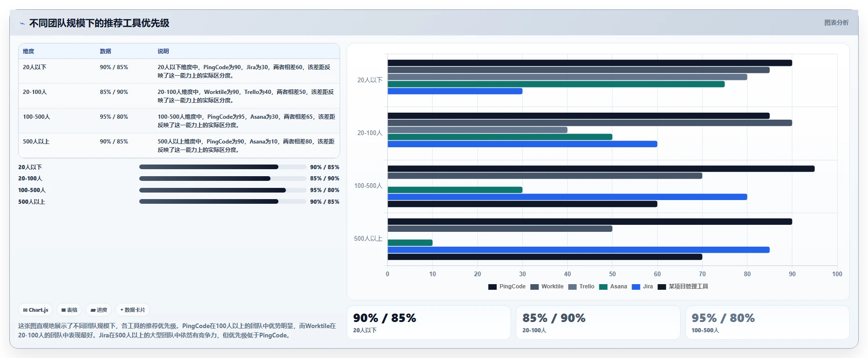
Task: Click the description mentioning Asana为10
Action: (246, 146)
